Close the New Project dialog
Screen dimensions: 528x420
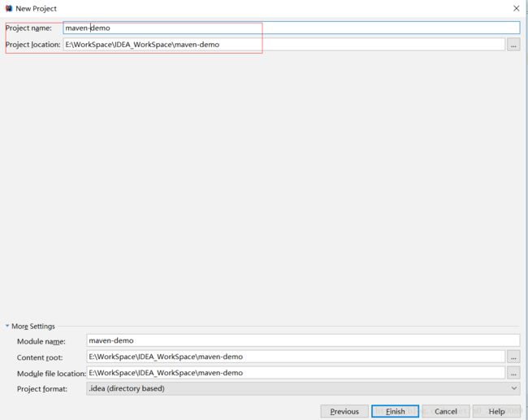coord(516,8)
